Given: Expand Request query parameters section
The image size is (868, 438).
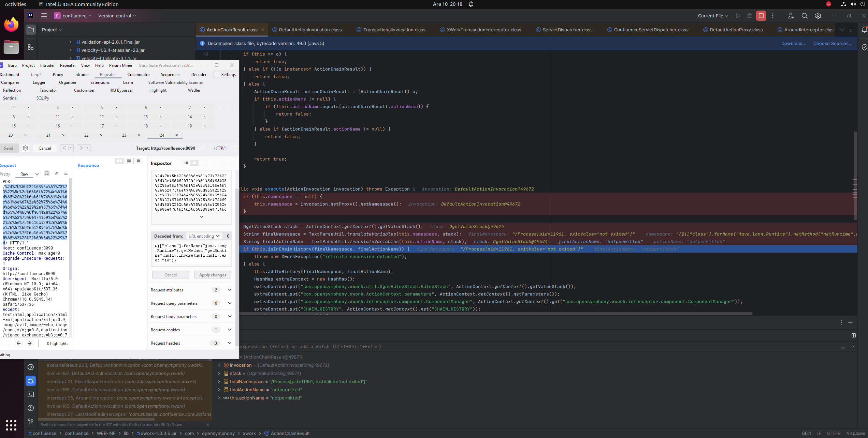Looking at the screenshot, I should [x=230, y=303].
